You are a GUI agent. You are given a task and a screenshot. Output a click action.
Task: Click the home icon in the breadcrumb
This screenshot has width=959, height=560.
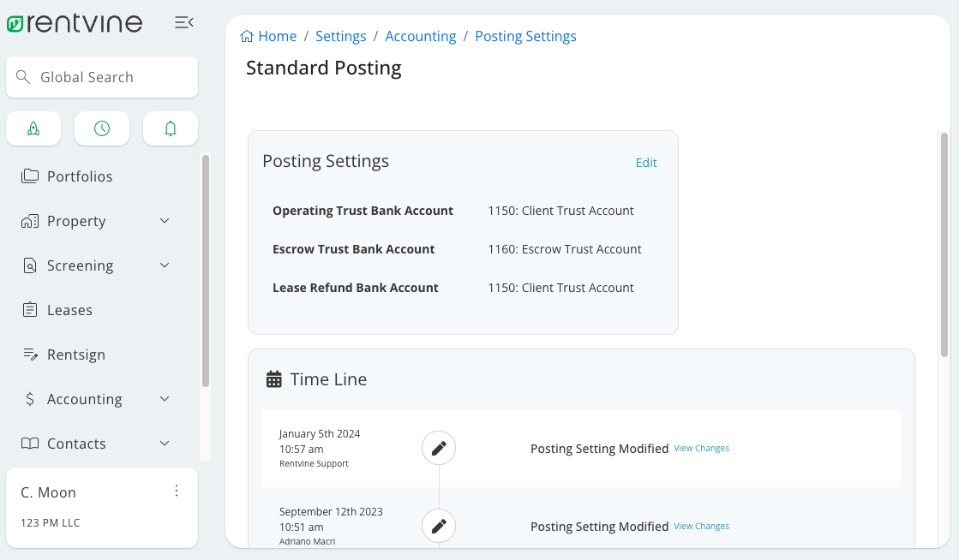246,35
